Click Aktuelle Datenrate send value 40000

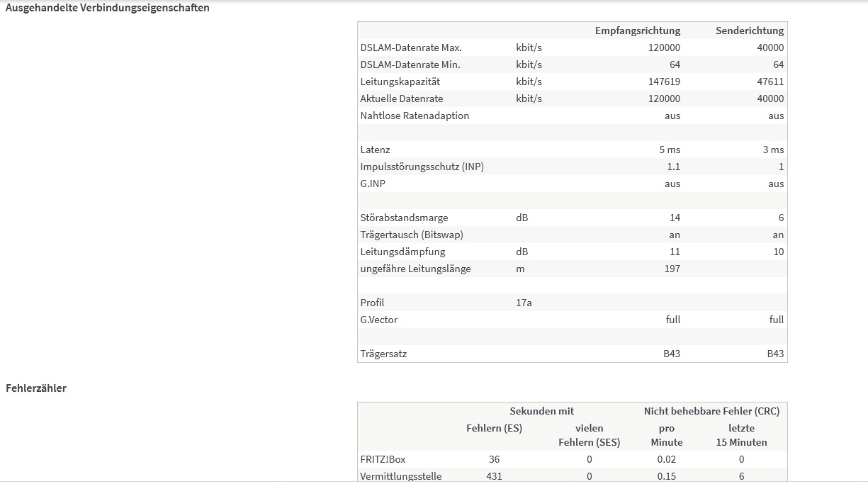click(x=770, y=99)
